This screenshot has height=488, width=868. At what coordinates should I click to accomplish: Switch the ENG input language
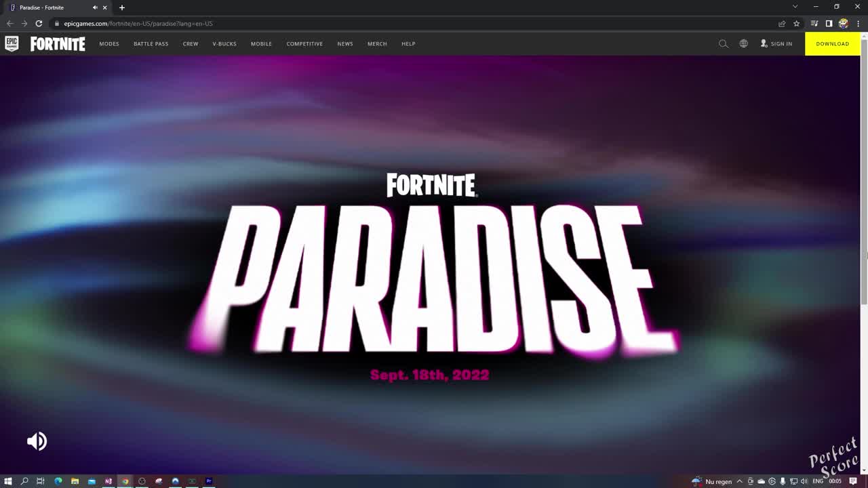(818, 481)
